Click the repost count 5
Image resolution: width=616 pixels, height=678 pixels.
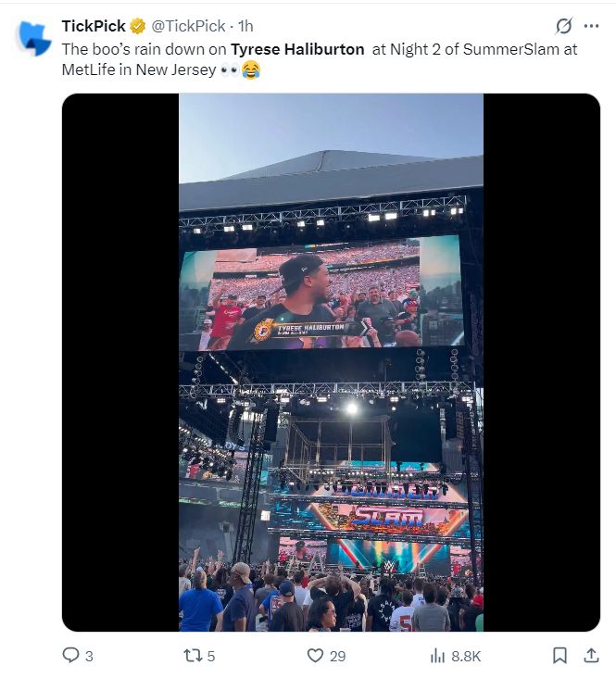(211, 656)
